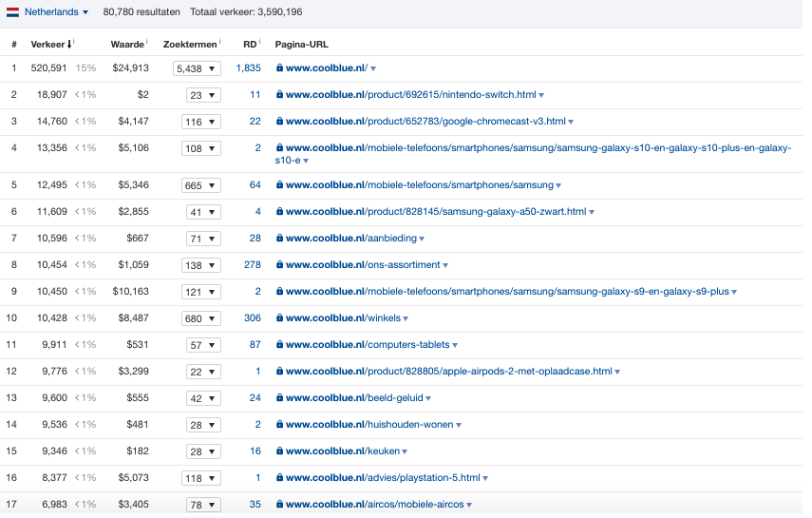The height and width of the screenshot is (518, 812).
Task: Open the www.coolblue.nl/ homepage link
Action: tap(327, 67)
